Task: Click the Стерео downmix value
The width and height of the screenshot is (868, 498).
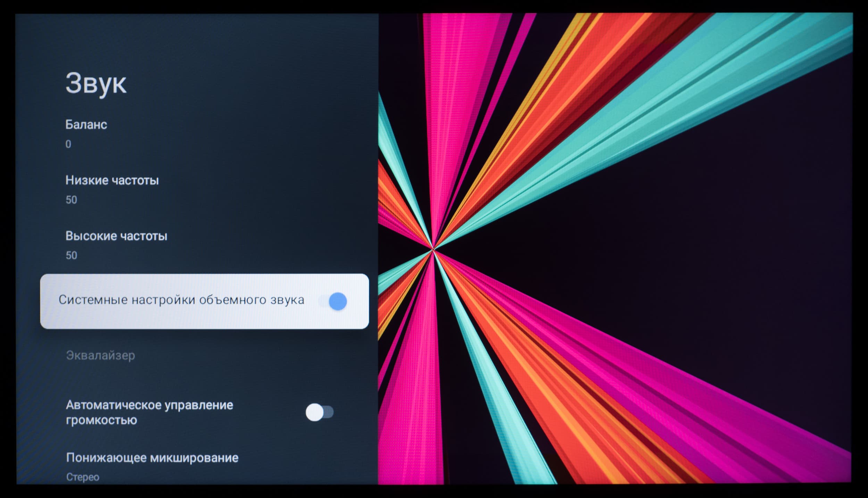Action: [x=83, y=477]
